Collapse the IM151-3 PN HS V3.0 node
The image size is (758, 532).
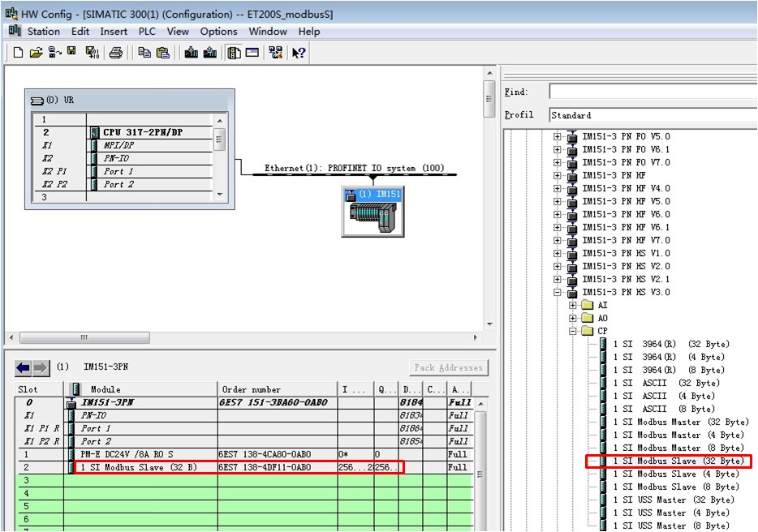click(x=558, y=293)
